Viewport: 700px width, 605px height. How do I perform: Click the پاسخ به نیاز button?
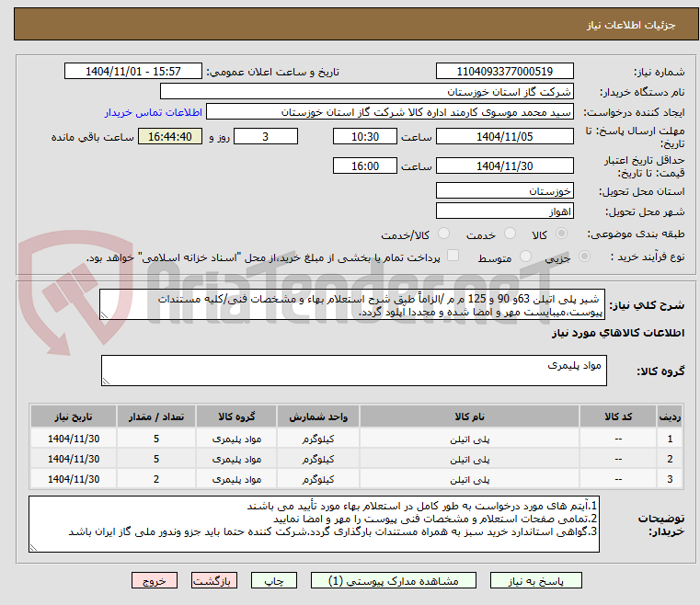pyautogui.click(x=535, y=580)
